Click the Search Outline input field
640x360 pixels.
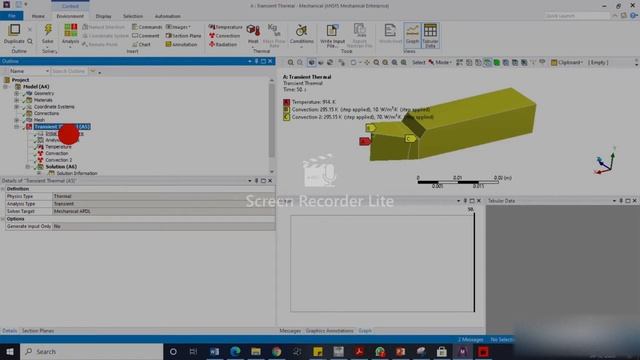point(69,71)
